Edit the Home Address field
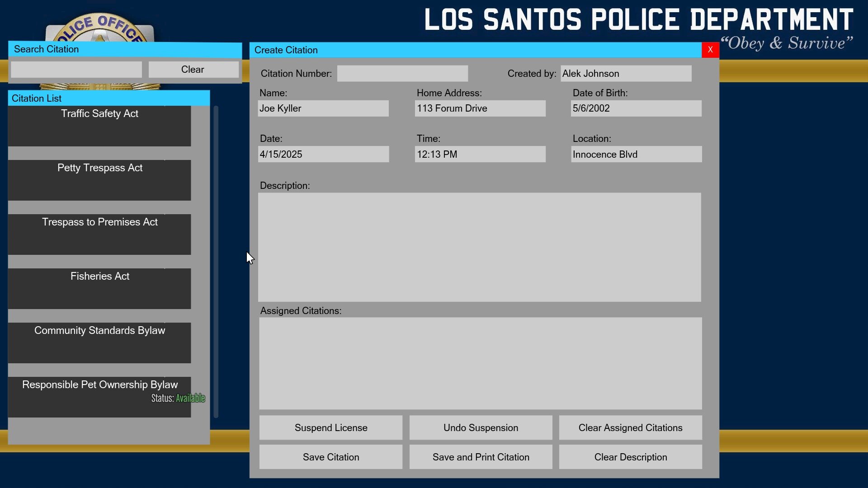 click(480, 108)
